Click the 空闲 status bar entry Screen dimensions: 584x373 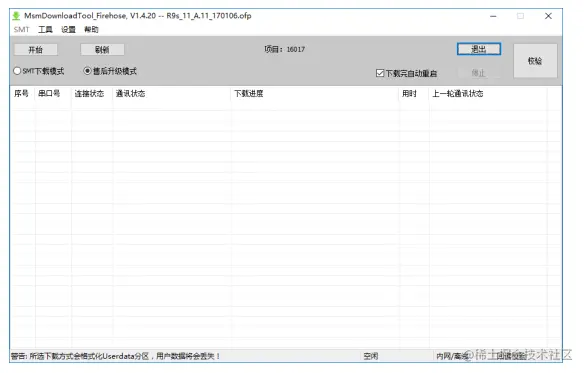coord(371,356)
